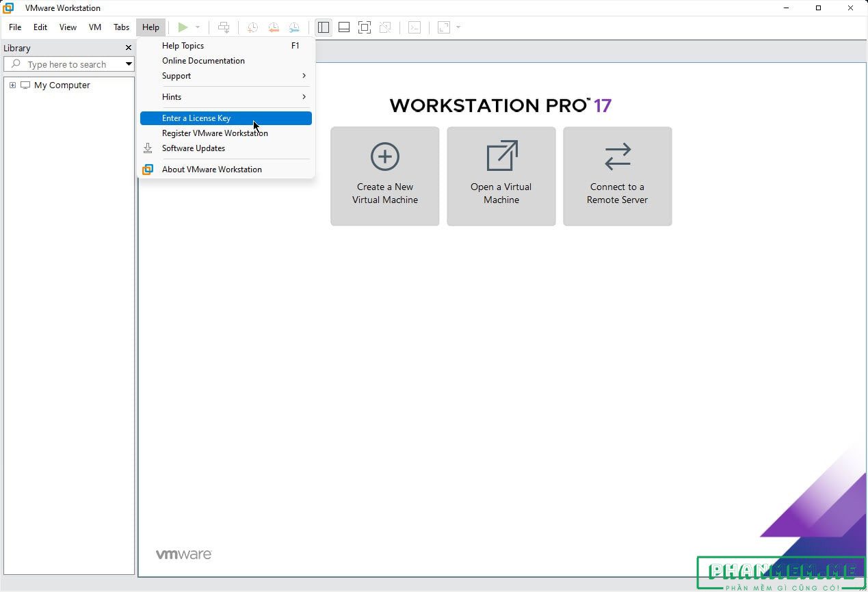This screenshot has height=592, width=868.
Task: Click Send Ctrl+Alt+Del toolbar icon
Action: point(224,27)
